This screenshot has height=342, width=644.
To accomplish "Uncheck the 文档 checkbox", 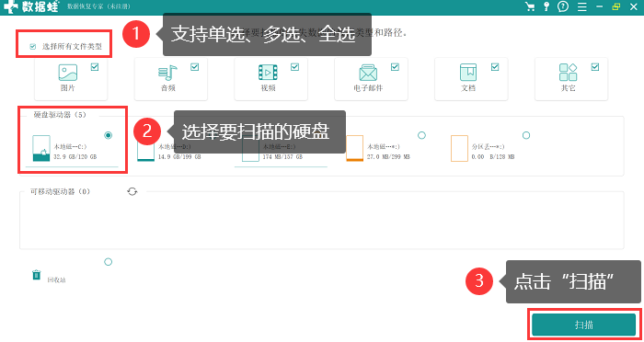I will coord(495,67).
